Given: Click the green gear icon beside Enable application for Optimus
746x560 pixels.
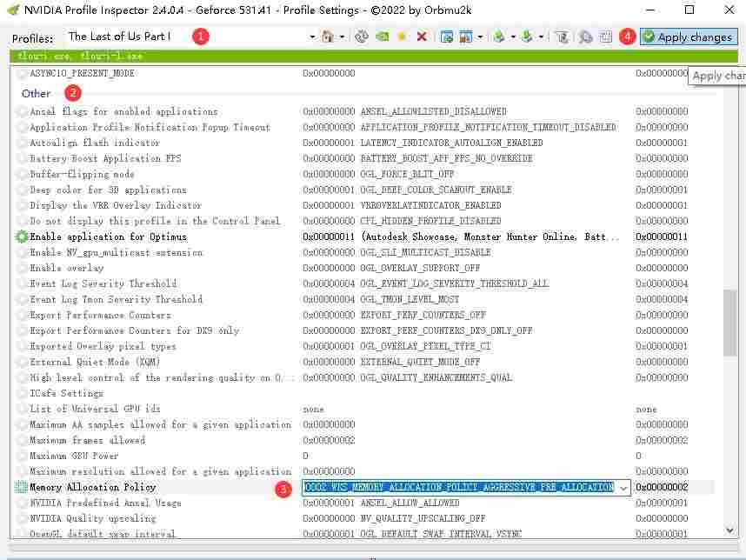Looking at the screenshot, I should [x=22, y=237].
